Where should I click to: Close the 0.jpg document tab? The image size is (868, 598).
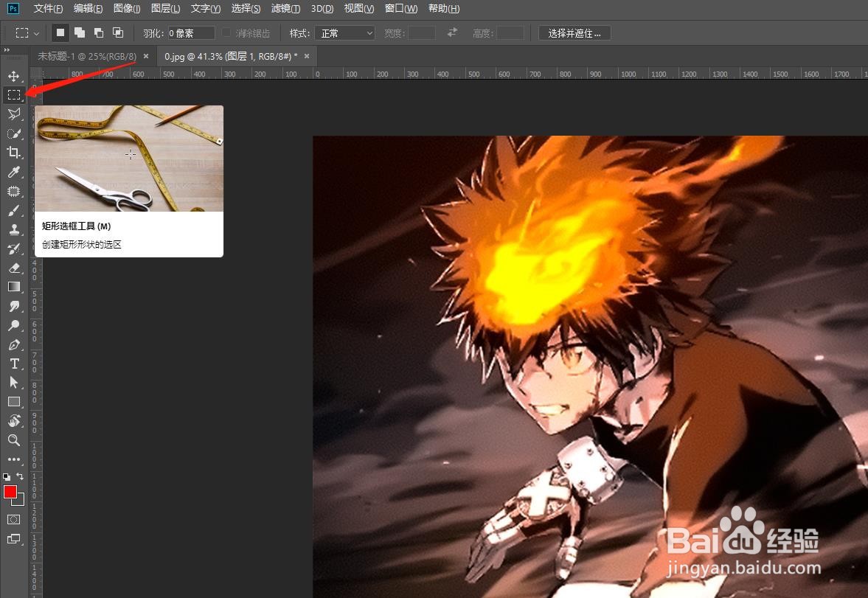(307, 56)
